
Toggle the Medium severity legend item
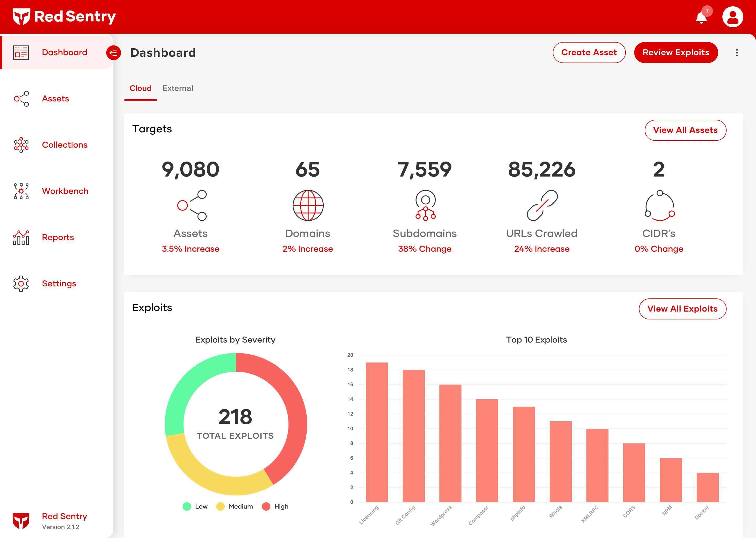[235, 506]
